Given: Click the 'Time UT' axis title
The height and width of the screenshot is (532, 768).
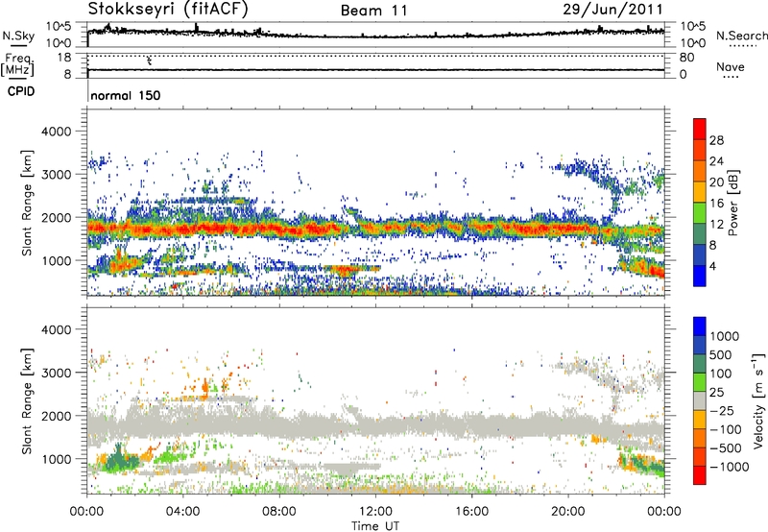Looking at the screenshot, I should pos(375,526).
